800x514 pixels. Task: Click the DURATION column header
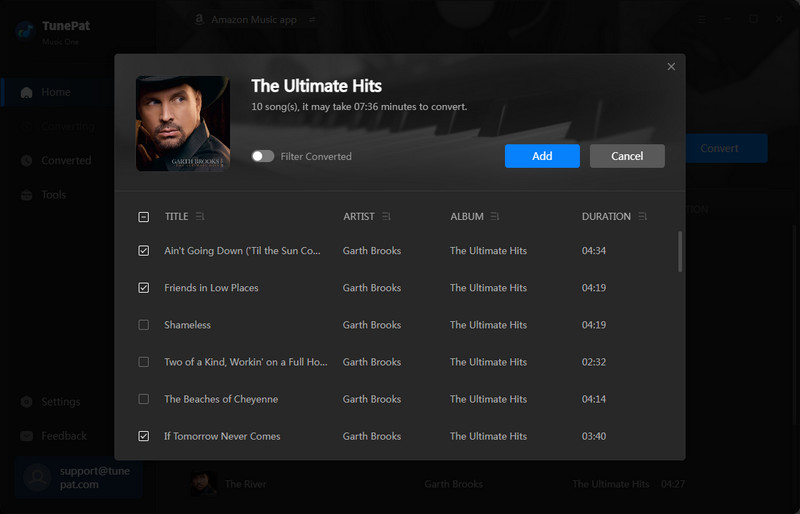pos(606,216)
